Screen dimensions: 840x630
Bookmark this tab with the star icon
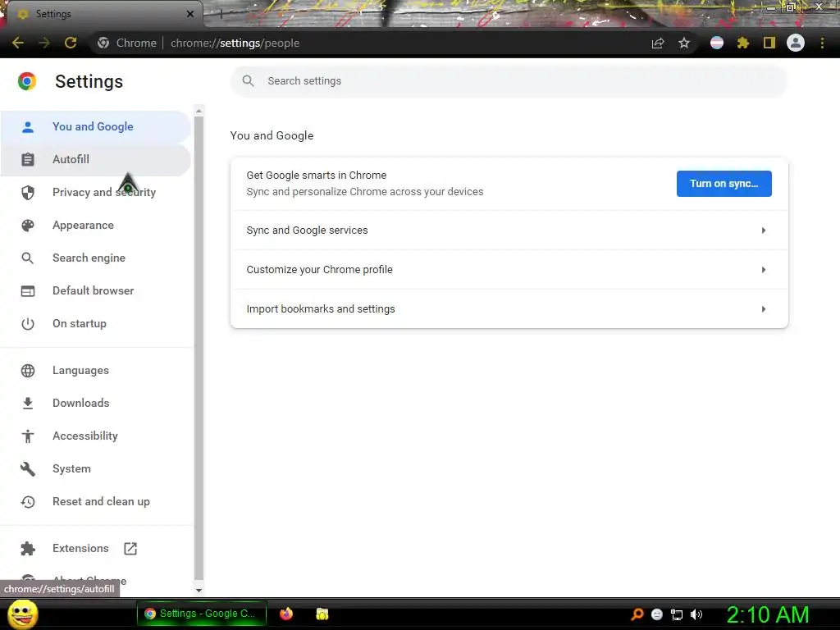(x=684, y=43)
